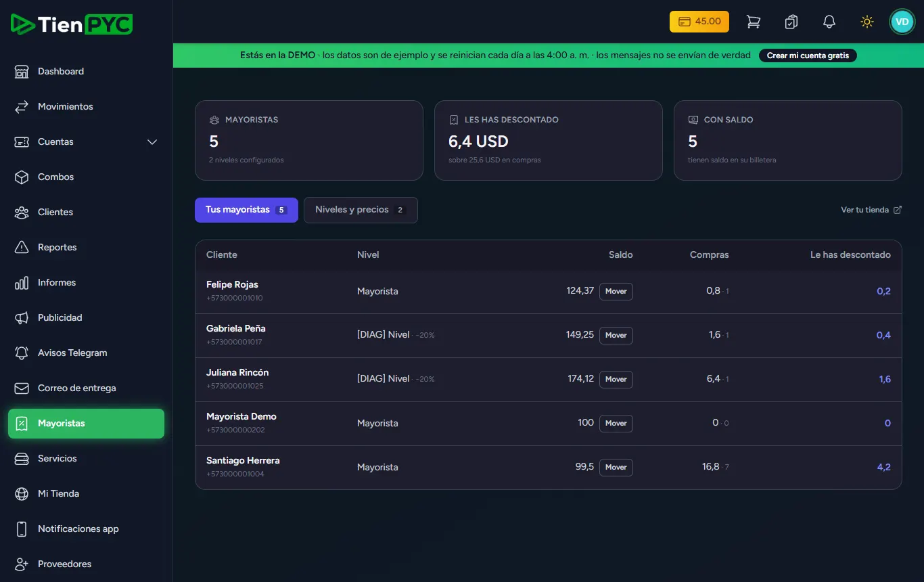Click Crear mi cuenta gratis button
This screenshot has width=924, height=582.
[808, 55]
